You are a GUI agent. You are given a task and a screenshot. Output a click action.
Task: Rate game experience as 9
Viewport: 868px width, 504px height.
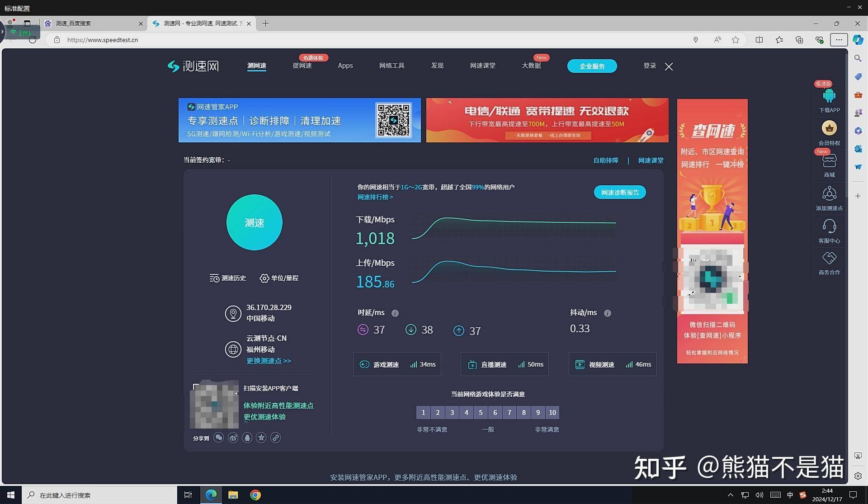pyautogui.click(x=538, y=412)
